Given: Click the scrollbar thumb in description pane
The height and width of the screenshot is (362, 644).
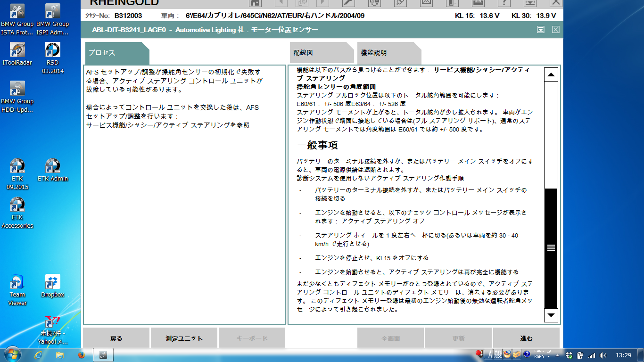Looking at the screenshot, I should (x=551, y=248).
